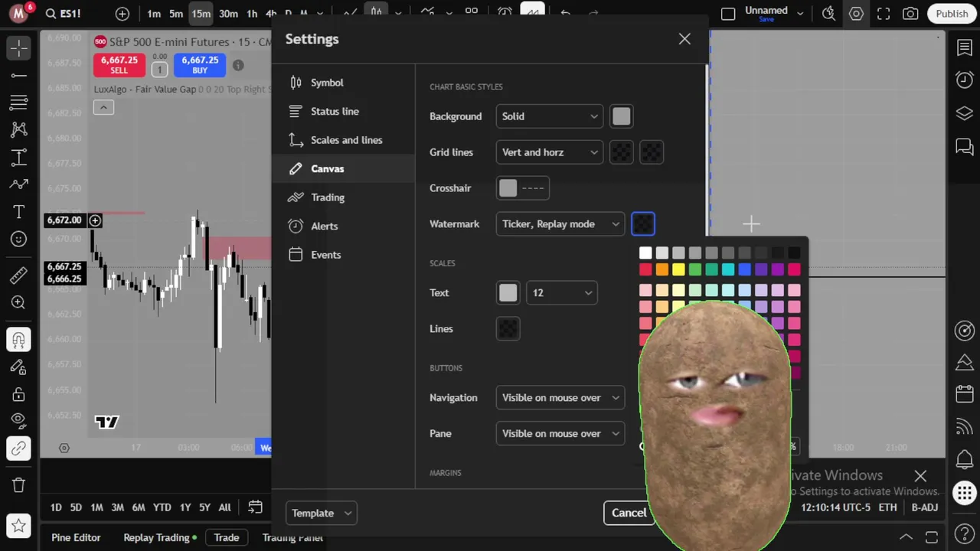
Task: Open chart settings gear icon
Action: coord(856,14)
